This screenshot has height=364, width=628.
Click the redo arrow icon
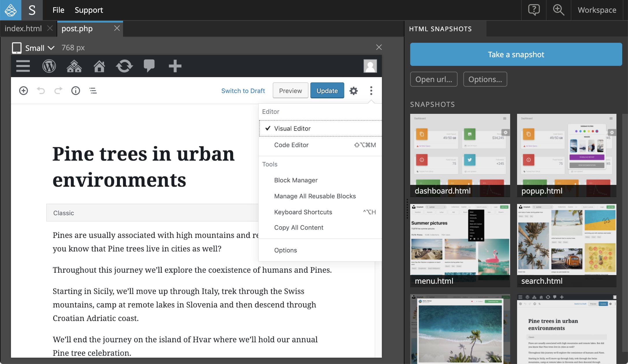[58, 90]
